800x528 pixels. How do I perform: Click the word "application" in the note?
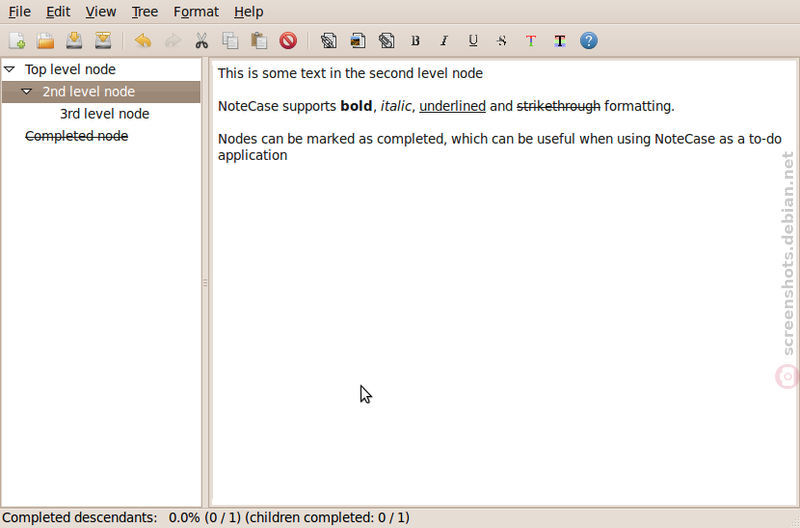(253, 156)
